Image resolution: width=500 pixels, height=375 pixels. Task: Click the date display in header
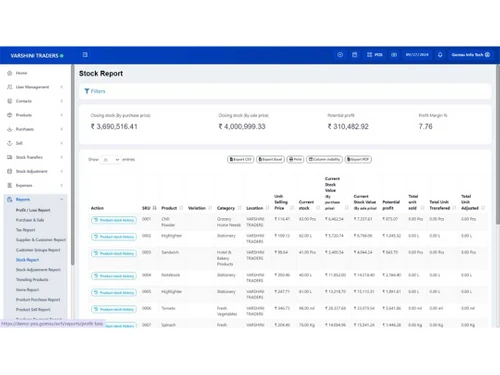(x=417, y=55)
